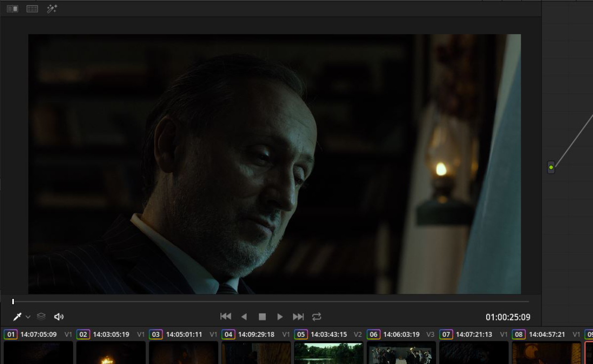The width and height of the screenshot is (593, 364).
Task: Click the V3 track label of clip 06
Action: coord(431,334)
